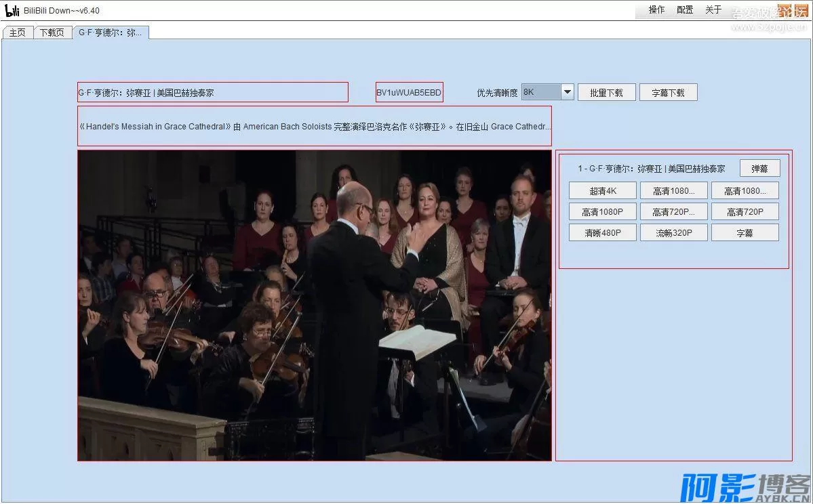Click the BiliBili Down app logo icon
Image resolution: width=813 pixels, height=504 pixels.
click(12, 10)
